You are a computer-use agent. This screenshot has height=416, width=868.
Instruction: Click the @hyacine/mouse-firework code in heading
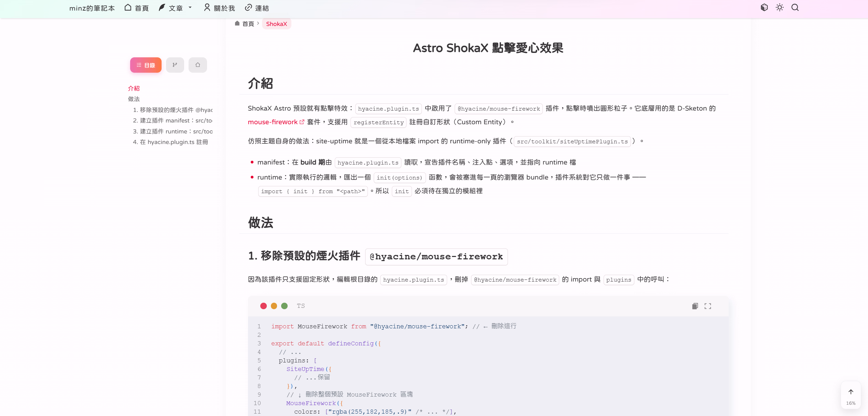436,257
